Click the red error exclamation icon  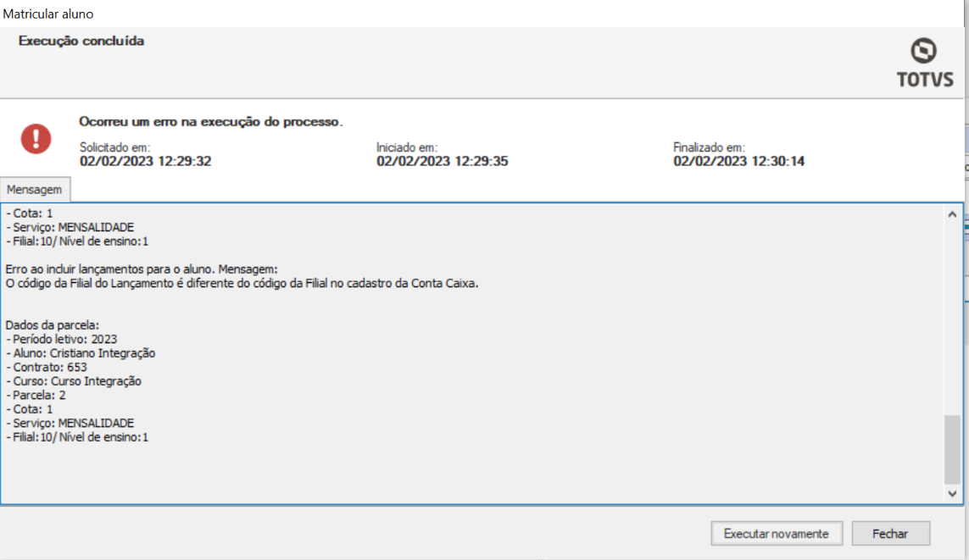[36, 139]
